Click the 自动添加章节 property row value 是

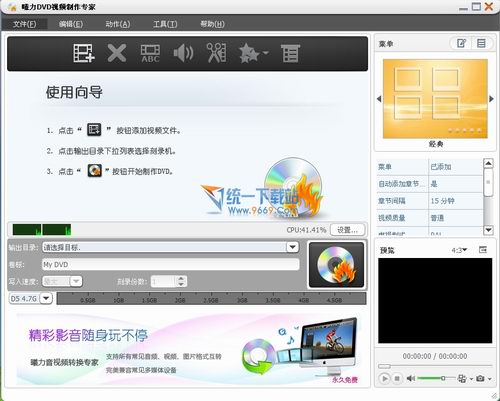[x=434, y=184]
